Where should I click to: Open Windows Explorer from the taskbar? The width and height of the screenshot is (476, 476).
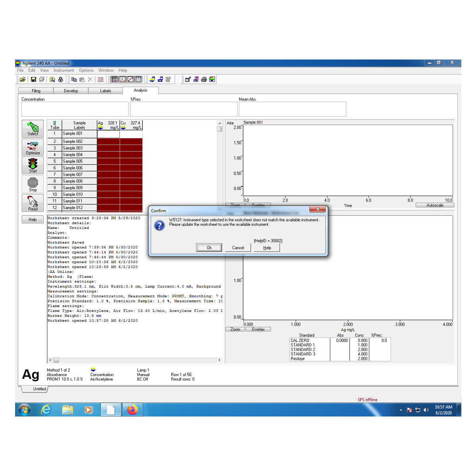click(68, 409)
